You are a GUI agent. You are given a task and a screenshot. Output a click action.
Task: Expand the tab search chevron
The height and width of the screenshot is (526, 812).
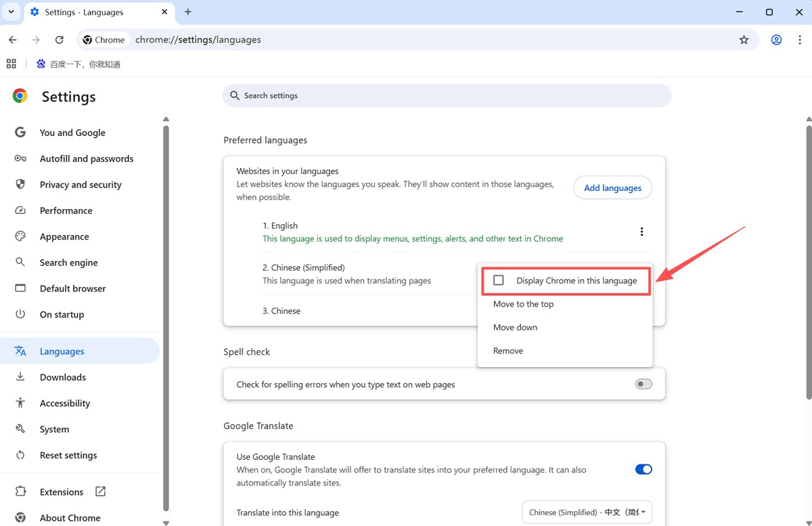(12, 12)
